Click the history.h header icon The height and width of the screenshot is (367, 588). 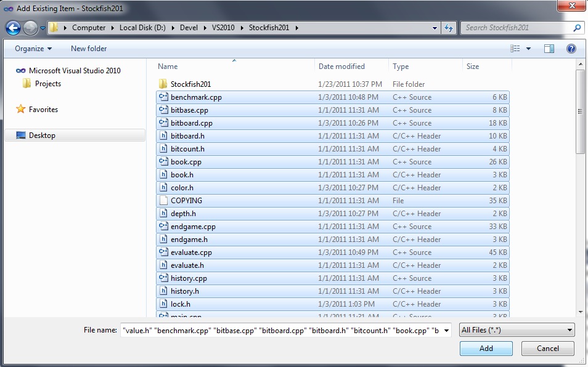tap(163, 291)
